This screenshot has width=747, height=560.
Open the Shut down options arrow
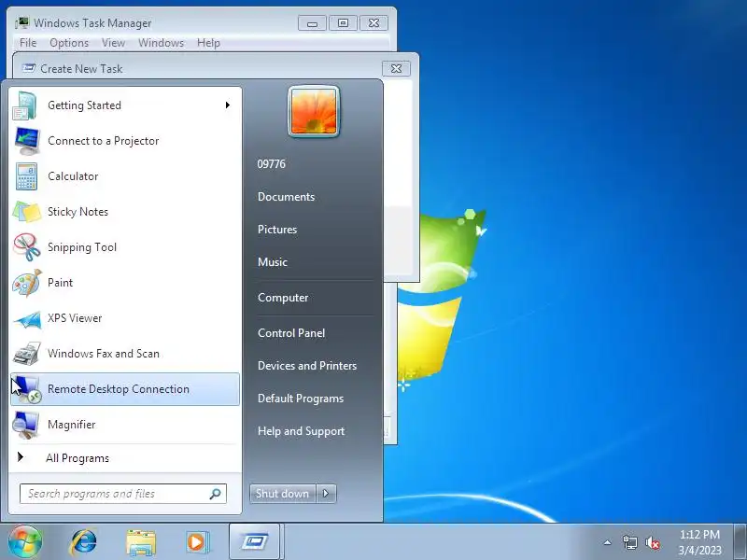tap(326, 494)
